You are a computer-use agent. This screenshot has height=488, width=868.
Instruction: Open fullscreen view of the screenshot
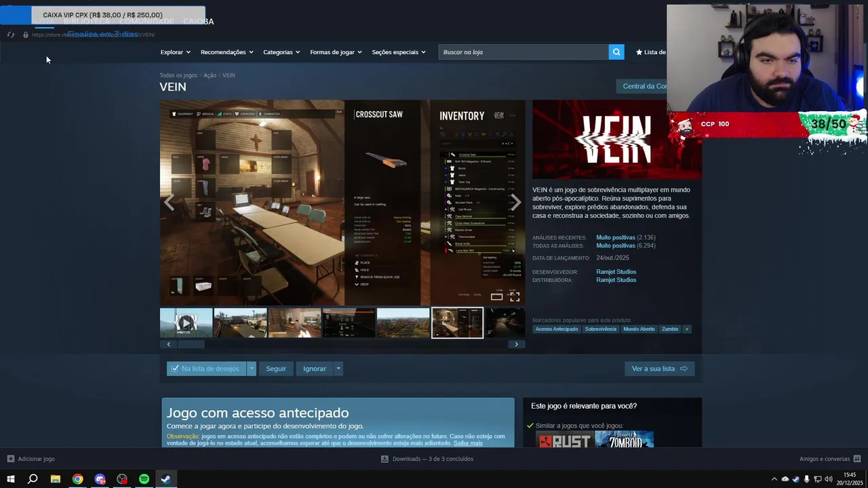[515, 297]
